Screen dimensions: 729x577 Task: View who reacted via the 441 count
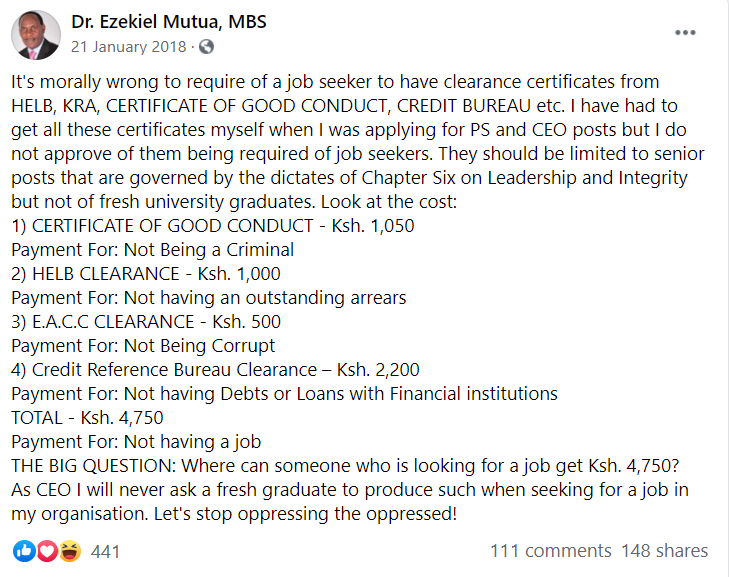[x=106, y=551]
